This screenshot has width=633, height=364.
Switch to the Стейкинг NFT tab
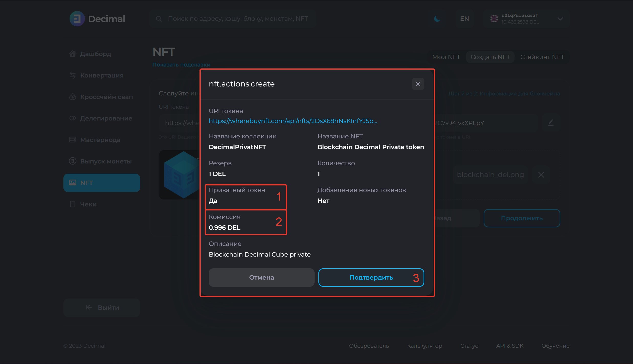[542, 57]
